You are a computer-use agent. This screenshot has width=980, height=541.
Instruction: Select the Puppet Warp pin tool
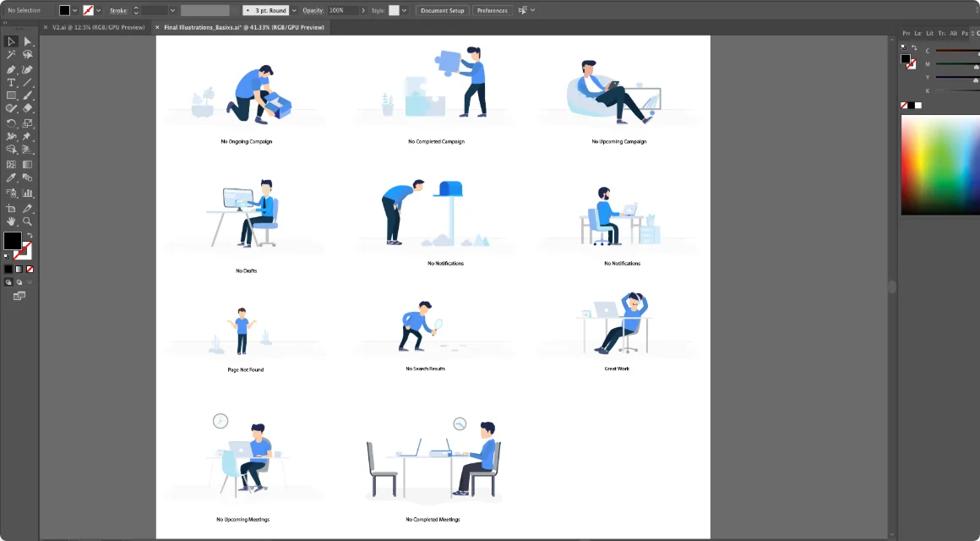28,136
